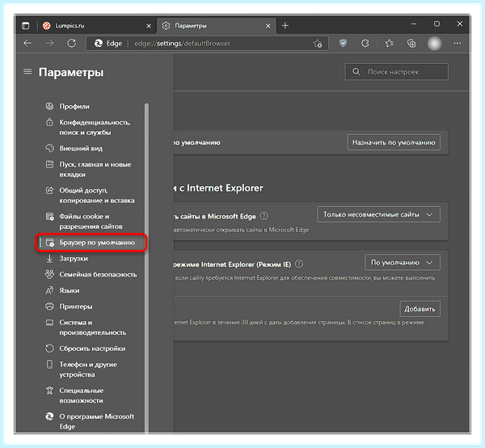Image resolution: width=485 pixels, height=448 pixels.
Task: Click Назначить по умолчанию button
Action: point(394,142)
